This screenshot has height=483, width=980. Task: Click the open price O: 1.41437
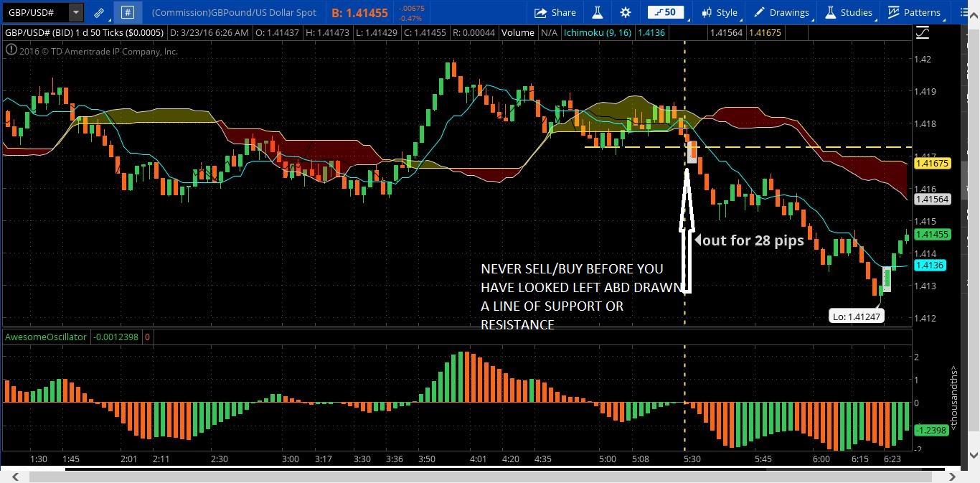277,32
